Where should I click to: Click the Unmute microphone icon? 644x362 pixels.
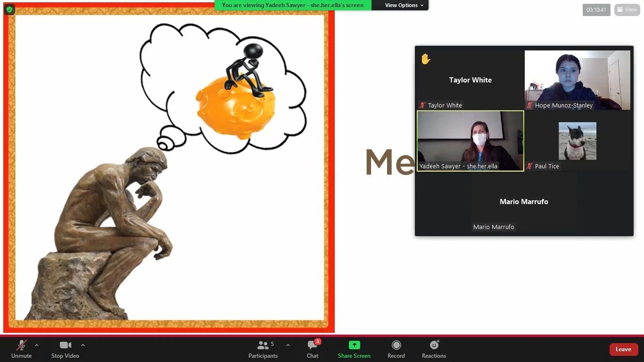22,345
